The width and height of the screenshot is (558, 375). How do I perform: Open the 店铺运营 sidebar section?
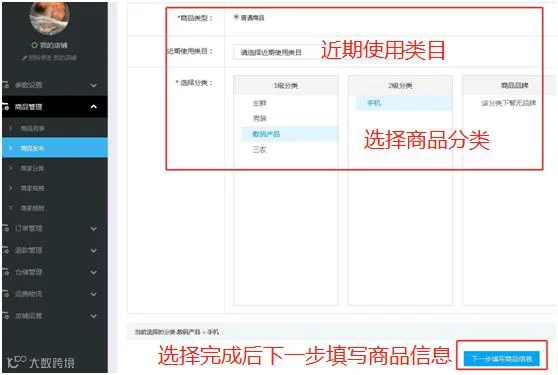(x=55, y=316)
